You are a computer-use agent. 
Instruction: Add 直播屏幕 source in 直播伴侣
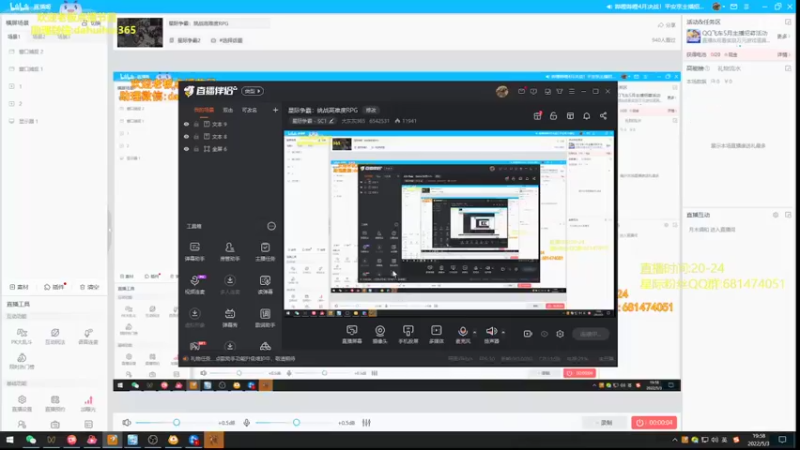coord(352,334)
